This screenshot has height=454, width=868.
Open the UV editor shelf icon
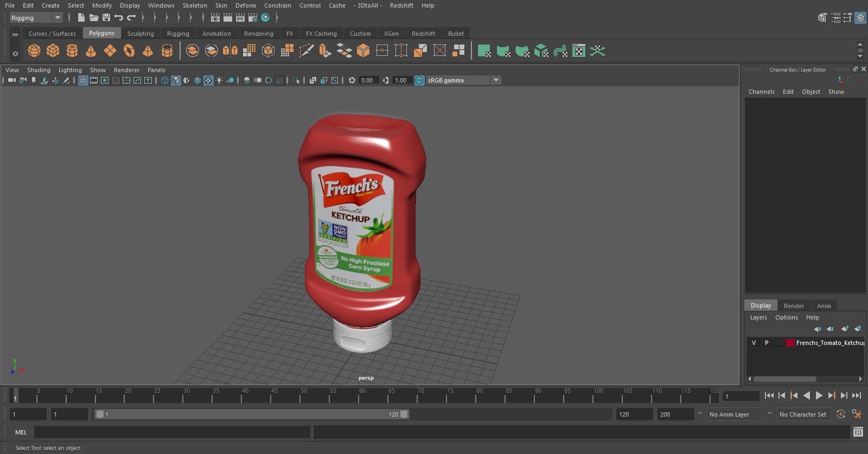[579, 51]
